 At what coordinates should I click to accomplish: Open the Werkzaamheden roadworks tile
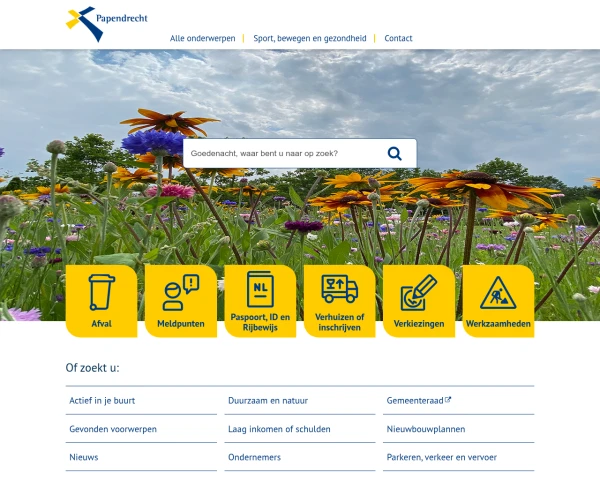pos(498,301)
